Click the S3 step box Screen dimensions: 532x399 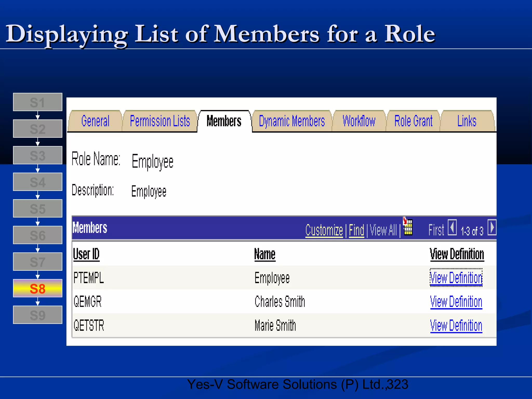coord(38,155)
